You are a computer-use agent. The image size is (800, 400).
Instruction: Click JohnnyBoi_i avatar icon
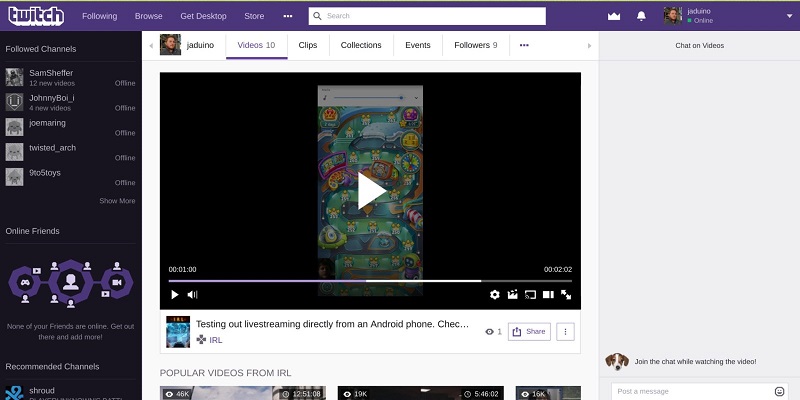[14, 102]
